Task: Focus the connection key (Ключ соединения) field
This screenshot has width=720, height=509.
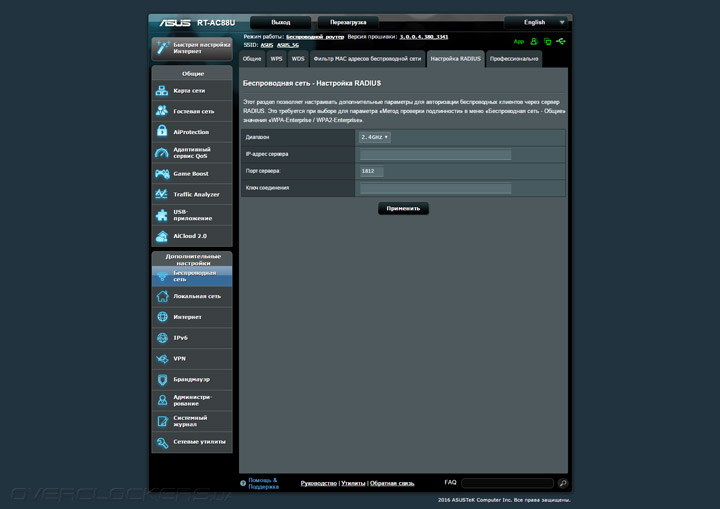Action: (x=435, y=188)
